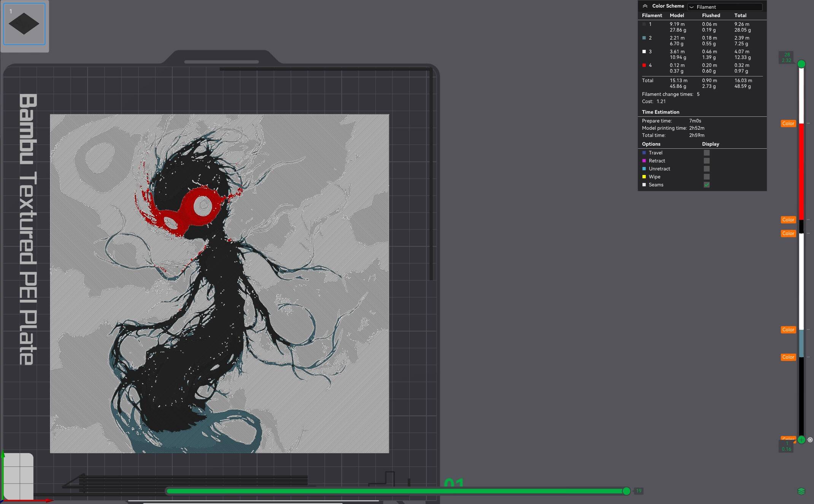Viewport: 814px width, 504px height.
Task: Click the "12.33 g" total weight
Action: (x=742, y=57)
